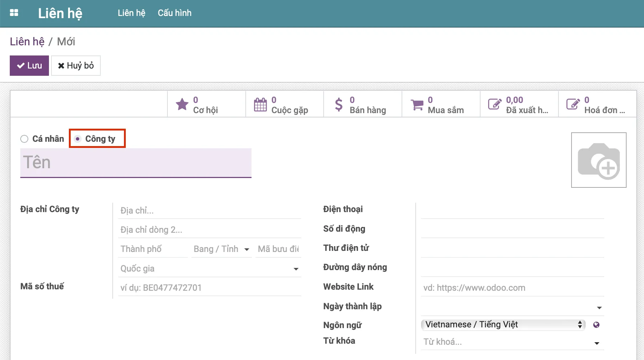Open Cuộc gặp stat button
644x360 pixels.
pyautogui.click(x=285, y=104)
